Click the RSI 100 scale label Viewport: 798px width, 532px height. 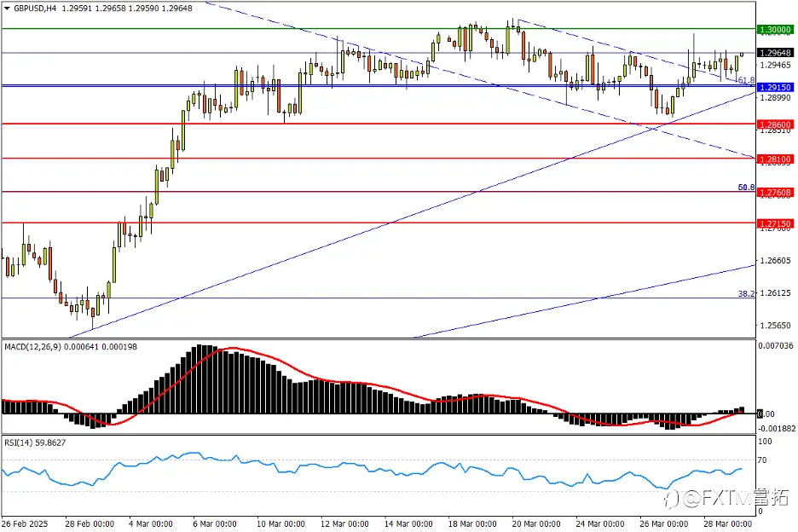pyautogui.click(x=765, y=442)
